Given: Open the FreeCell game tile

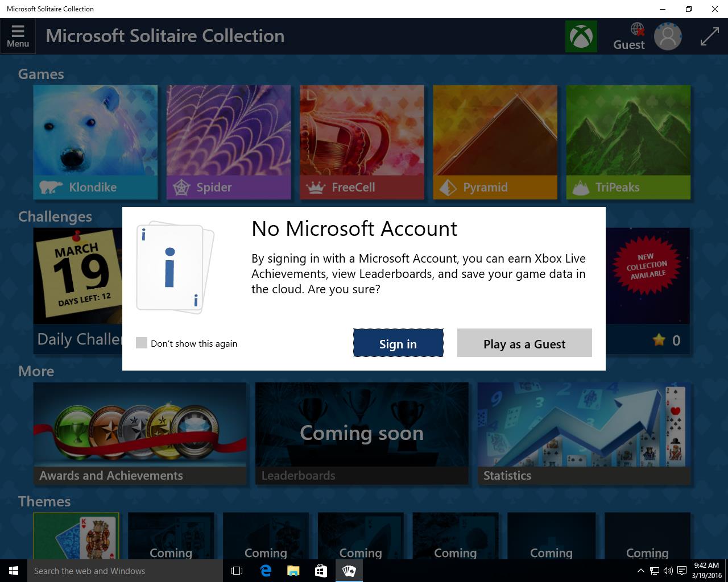Looking at the screenshot, I should point(362,142).
